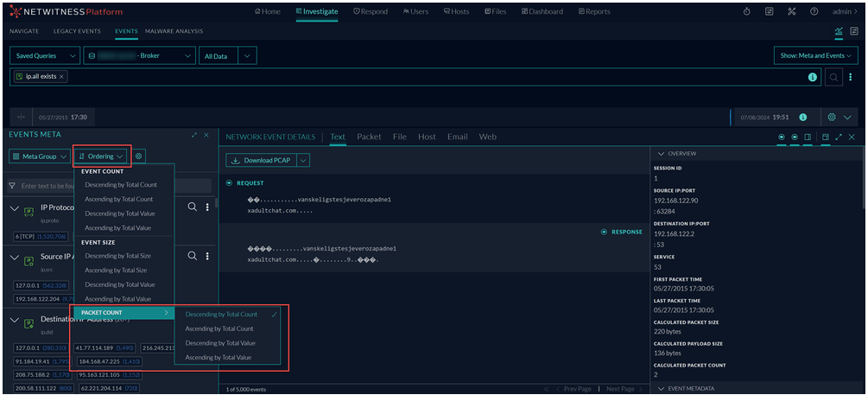The width and height of the screenshot is (868, 395).
Task: Click the REQUEST arrow icon
Action: pyautogui.click(x=229, y=183)
